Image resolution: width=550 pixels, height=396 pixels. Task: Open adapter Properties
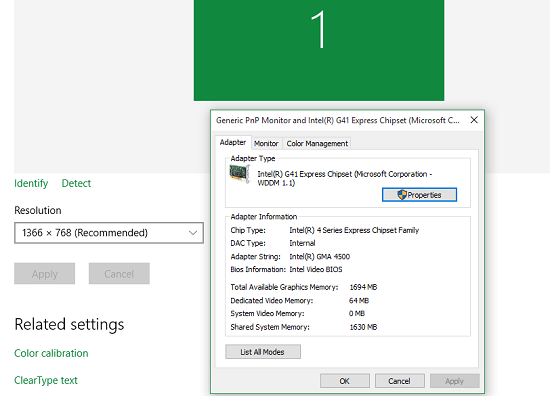[420, 195]
